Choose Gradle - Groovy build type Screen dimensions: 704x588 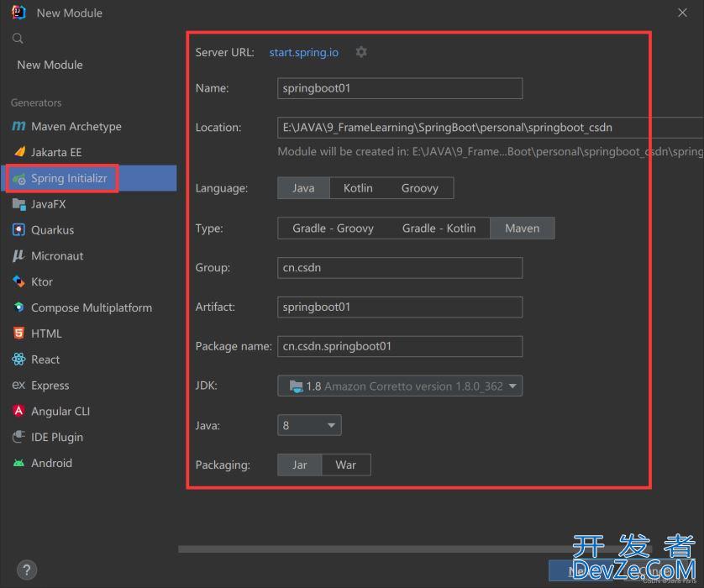coord(333,228)
